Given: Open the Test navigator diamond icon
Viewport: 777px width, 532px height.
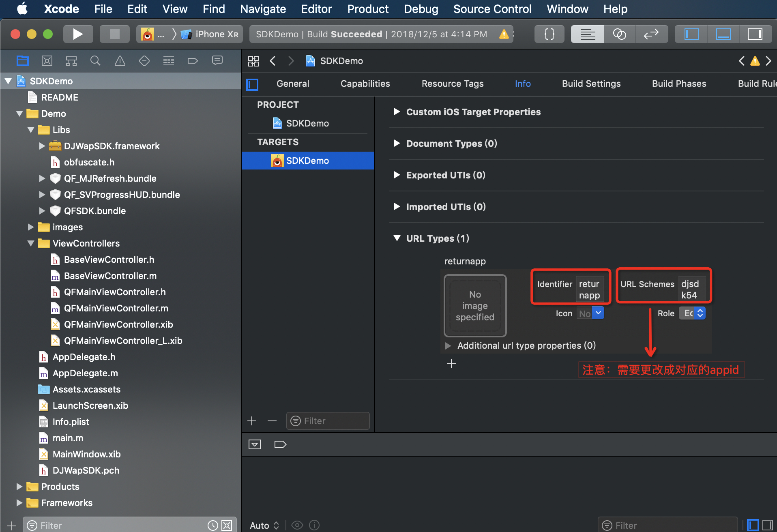Looking at the screenshot, I should point(144,61).
